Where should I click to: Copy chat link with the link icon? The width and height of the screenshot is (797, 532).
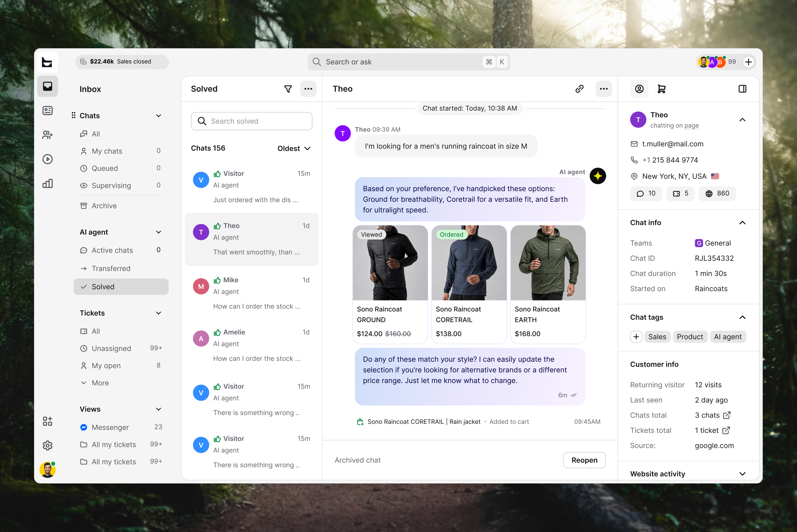579,89
